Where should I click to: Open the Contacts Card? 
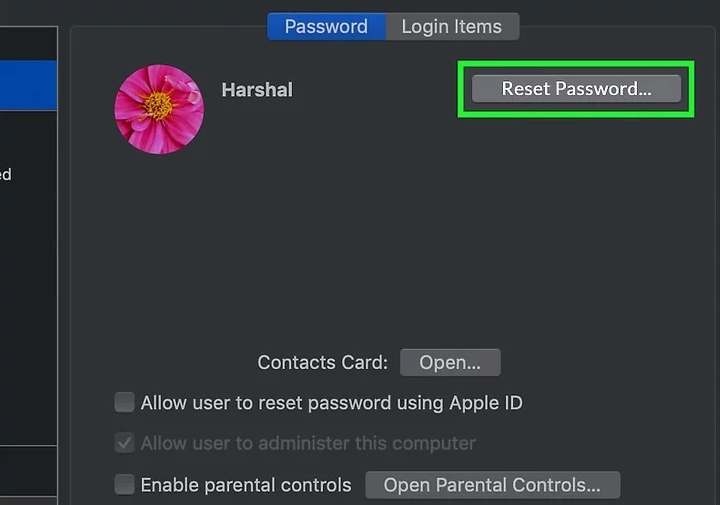(x=450, y=362)
